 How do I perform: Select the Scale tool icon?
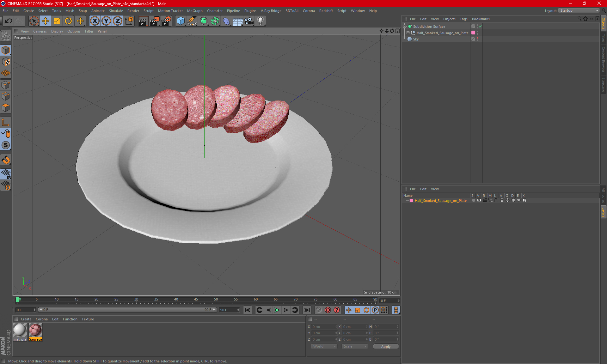coord(57,21)
